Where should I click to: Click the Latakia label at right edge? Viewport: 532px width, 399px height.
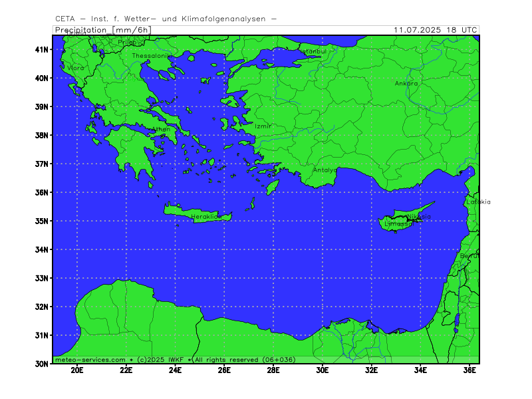(x=478, y=202)
